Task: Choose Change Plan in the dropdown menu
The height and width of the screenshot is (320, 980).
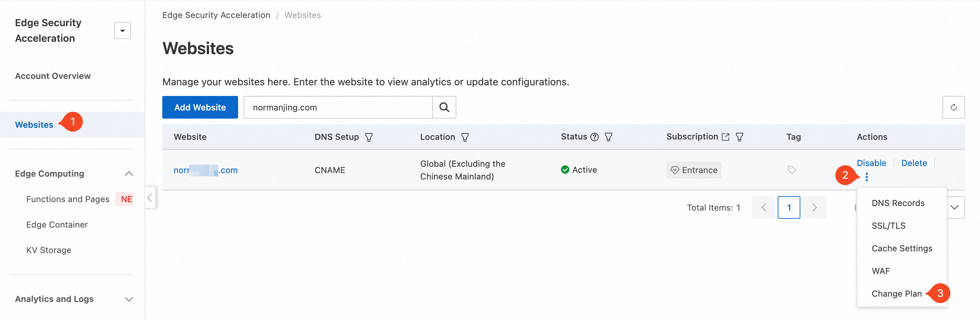Action: pyautogui.click(x=896, y=293)
